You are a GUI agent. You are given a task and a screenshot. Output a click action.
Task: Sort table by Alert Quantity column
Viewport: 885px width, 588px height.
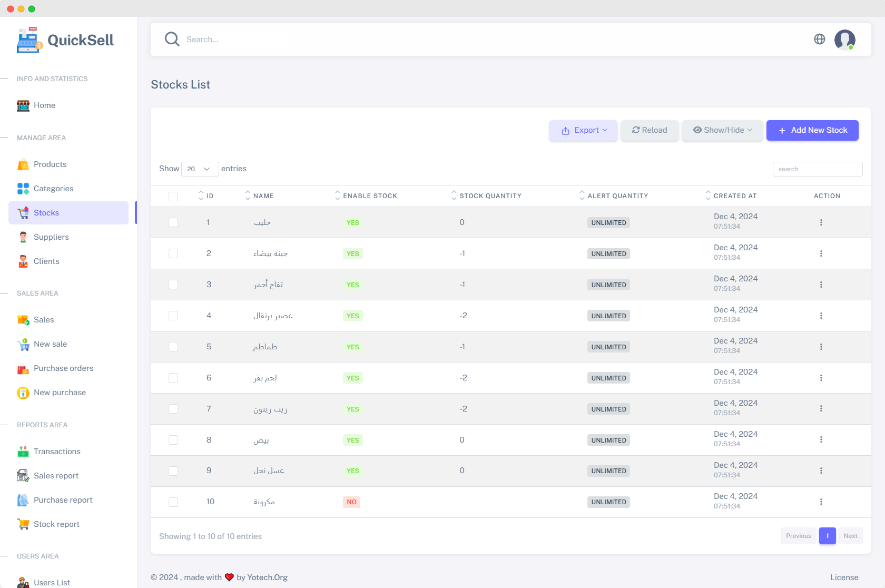(614, 195)
